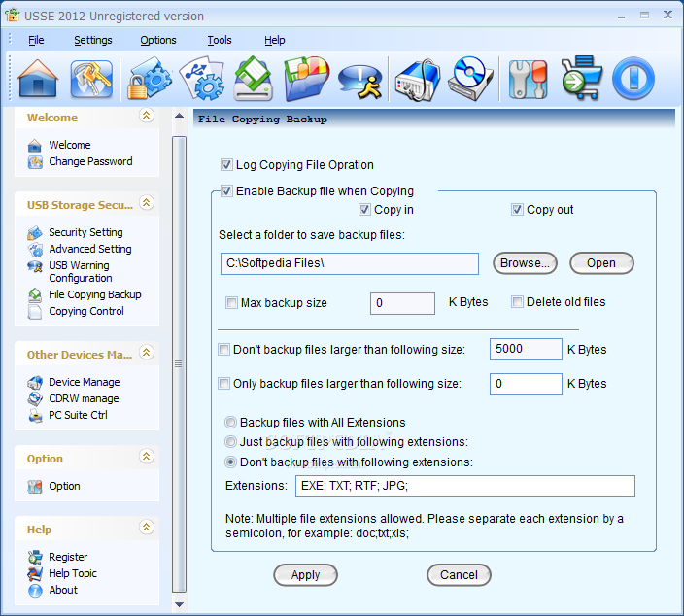
Task: Click the Browse... button
Action: pyautogui.click(x=525, y=263)
